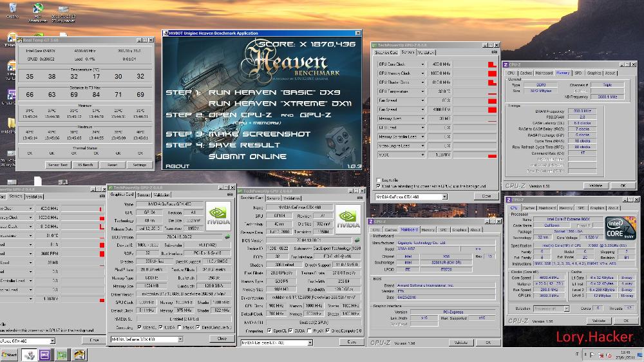Open the SPD tab in CPU-Z Memory window

pos(578,73)
